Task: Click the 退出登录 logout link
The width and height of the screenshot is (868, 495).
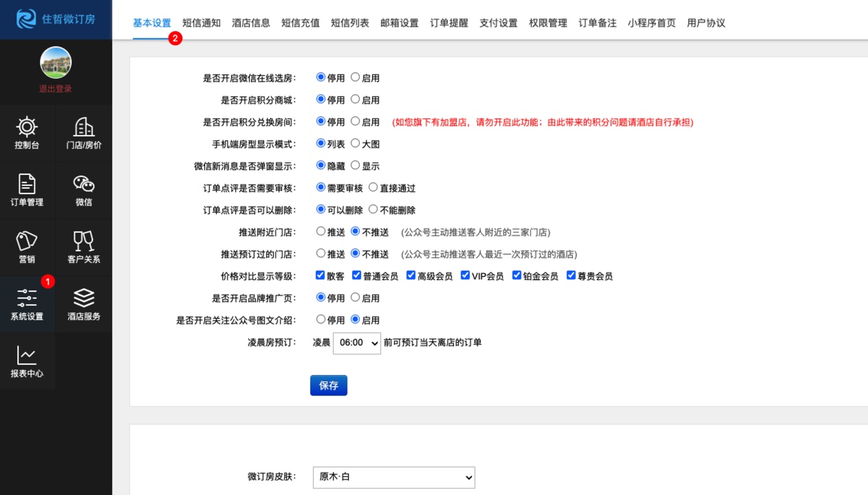Action: (x=56, y=89)
